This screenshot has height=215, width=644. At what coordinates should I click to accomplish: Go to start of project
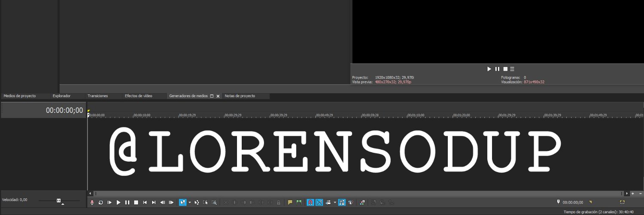145,203
